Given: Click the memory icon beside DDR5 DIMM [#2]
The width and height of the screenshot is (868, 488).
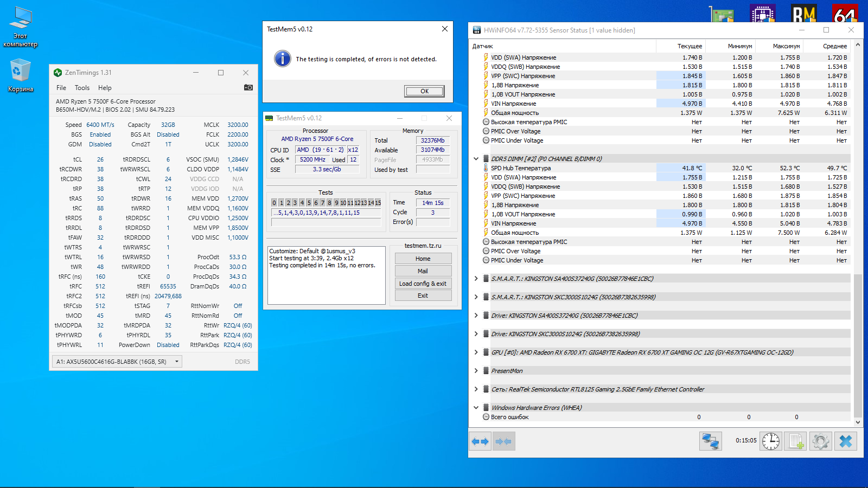Looking at the screenshot, I should (x=486, y=159).
